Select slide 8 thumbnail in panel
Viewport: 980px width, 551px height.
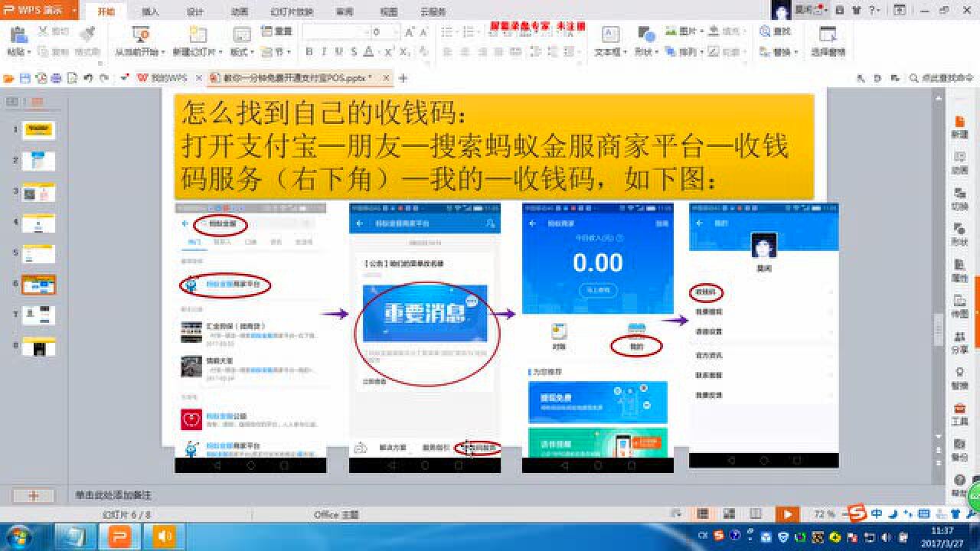pyautogui.click(x=38, y=347)
